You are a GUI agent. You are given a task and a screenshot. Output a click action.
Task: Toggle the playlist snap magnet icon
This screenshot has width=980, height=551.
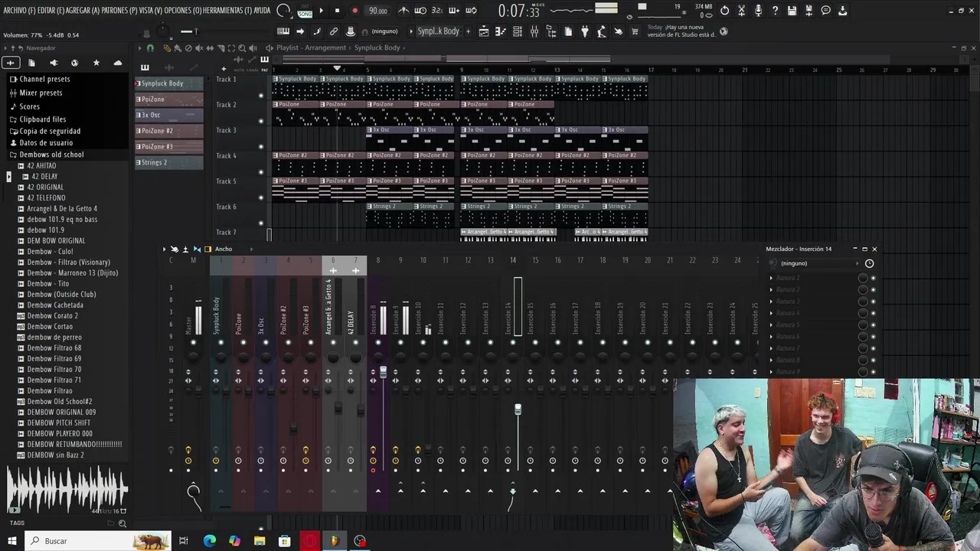tap(150, 48)
